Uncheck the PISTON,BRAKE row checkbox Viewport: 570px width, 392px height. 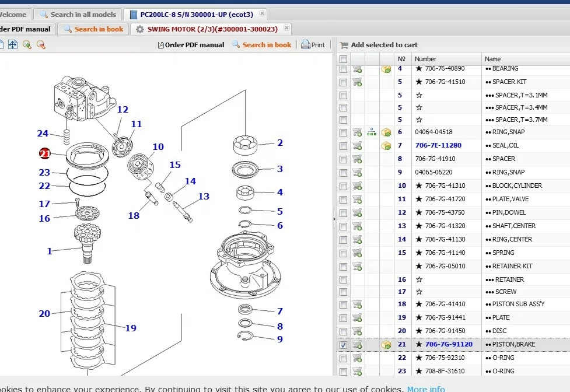[x=343, y=345]
